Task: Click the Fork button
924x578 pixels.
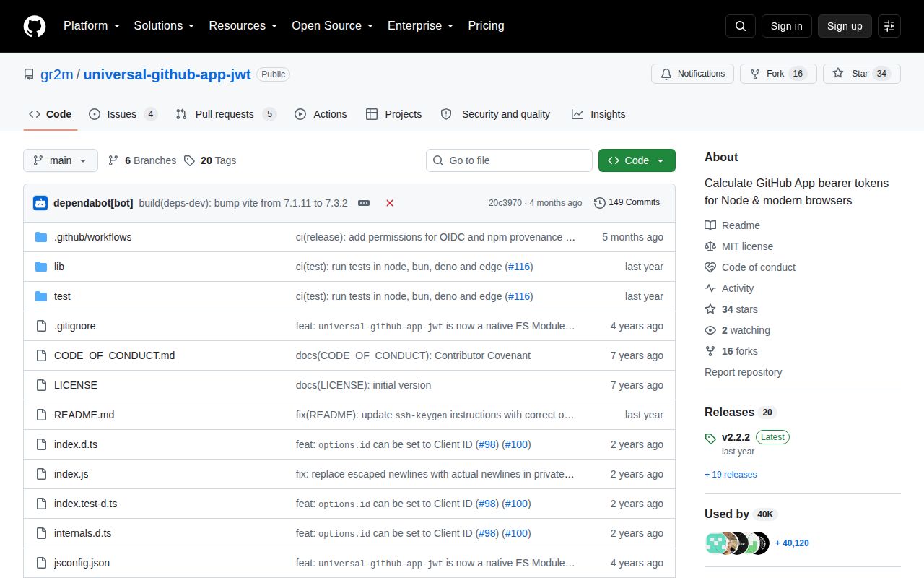Action: click(x=778, y=74)
